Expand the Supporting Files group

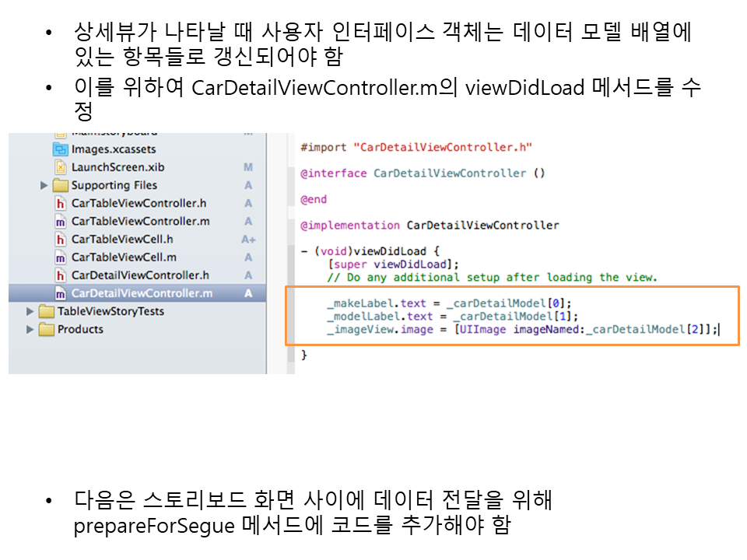click(x=44, y=185)
